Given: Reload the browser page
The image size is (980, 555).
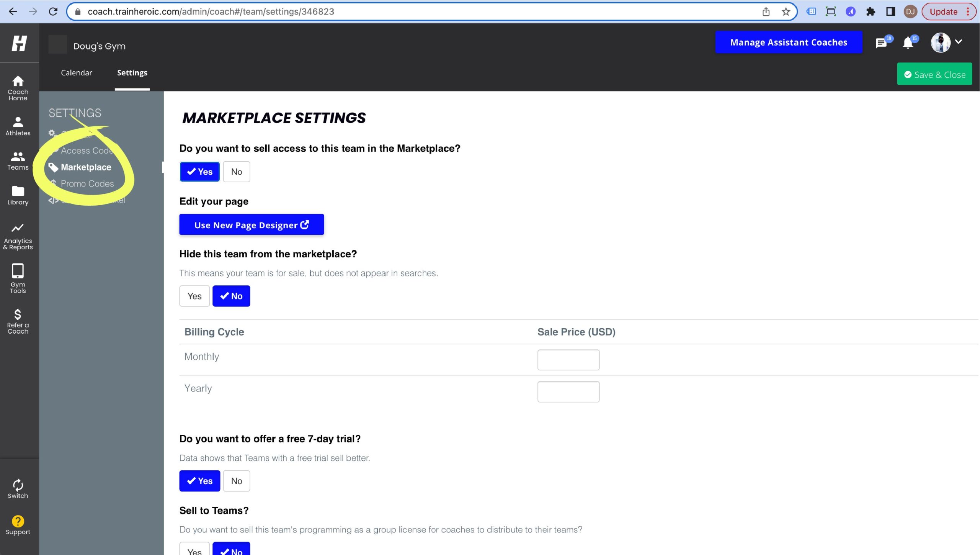Looking at the screenshot, I should click(x=53, y=11).
